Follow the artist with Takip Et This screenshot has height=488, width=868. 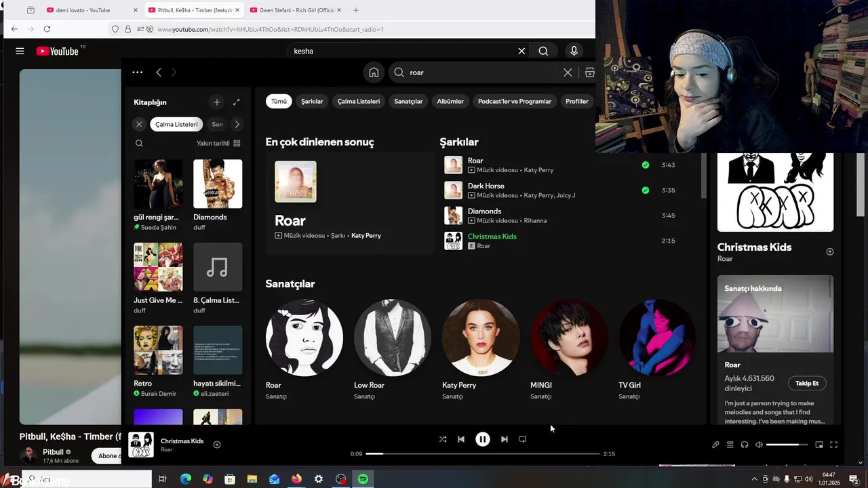[807, 383]
